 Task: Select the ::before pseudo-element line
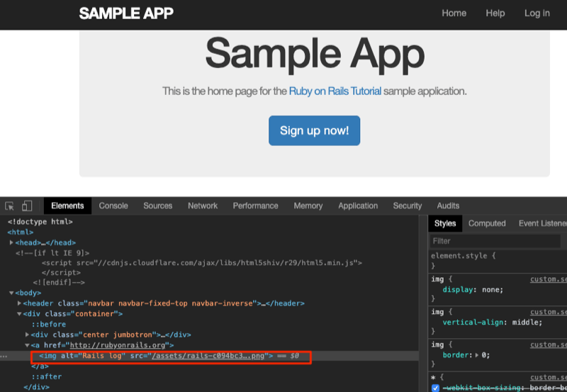pos(48,325)
